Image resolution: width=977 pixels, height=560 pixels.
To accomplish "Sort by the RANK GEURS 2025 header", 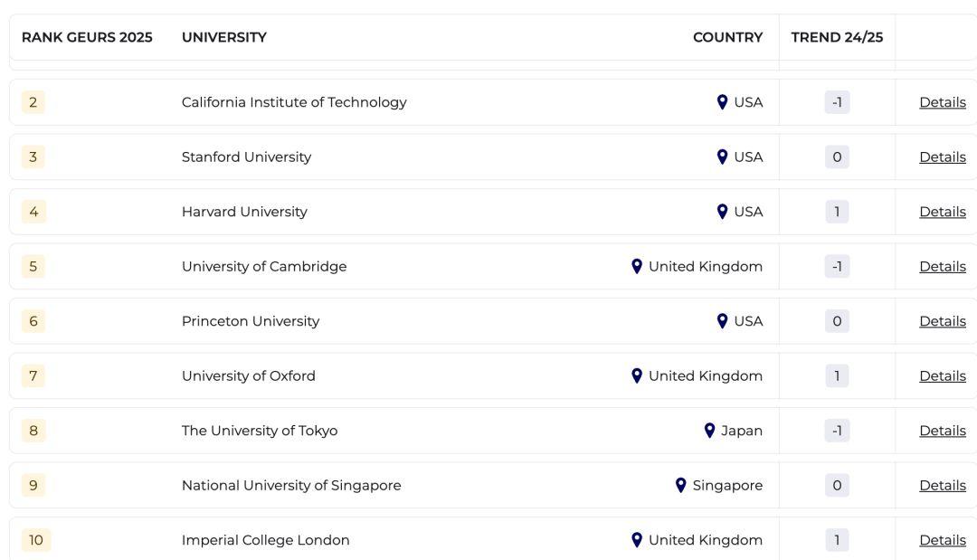I will pos(87,37).
